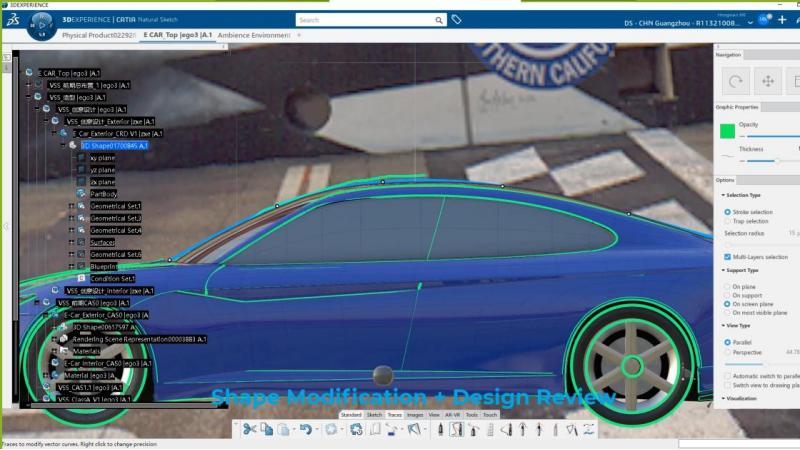Click the green color swatch

(x=727, y=131)
